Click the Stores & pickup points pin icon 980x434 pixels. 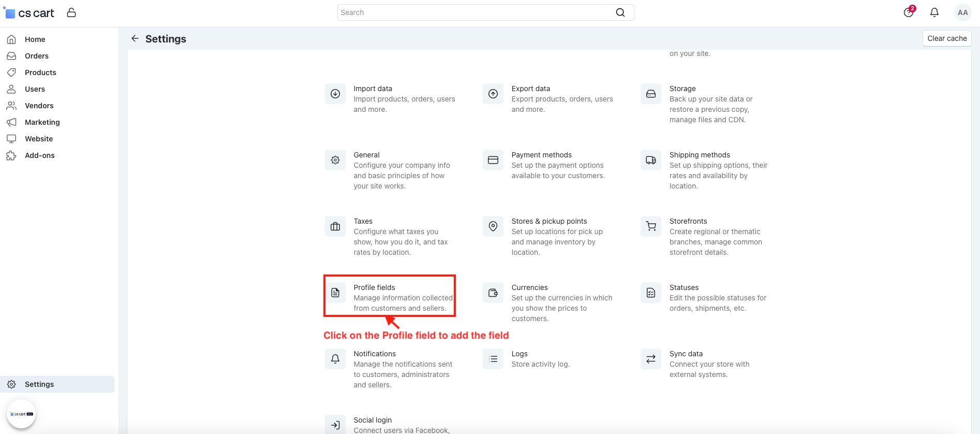(x=493, y=226)
